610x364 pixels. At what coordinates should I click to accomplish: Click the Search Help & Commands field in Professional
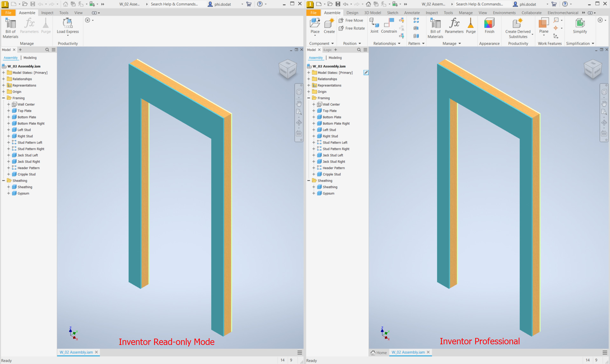pyautogui.click(x=479, y=4)
